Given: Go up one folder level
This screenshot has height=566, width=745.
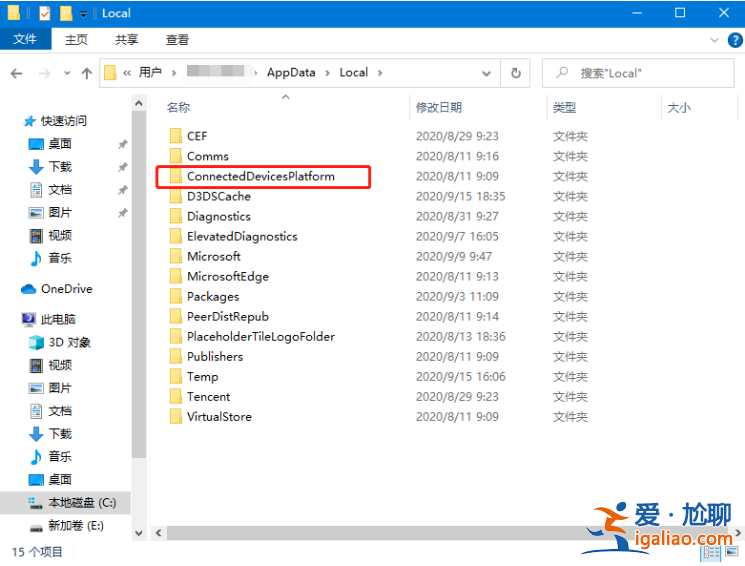Looking at the screenshot, I should tap(86, 73).
